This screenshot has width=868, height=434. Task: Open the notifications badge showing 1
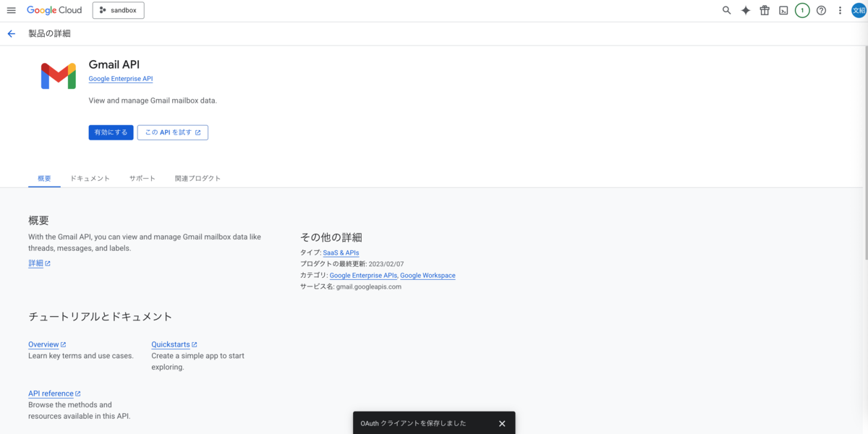(x=802, y=10)
